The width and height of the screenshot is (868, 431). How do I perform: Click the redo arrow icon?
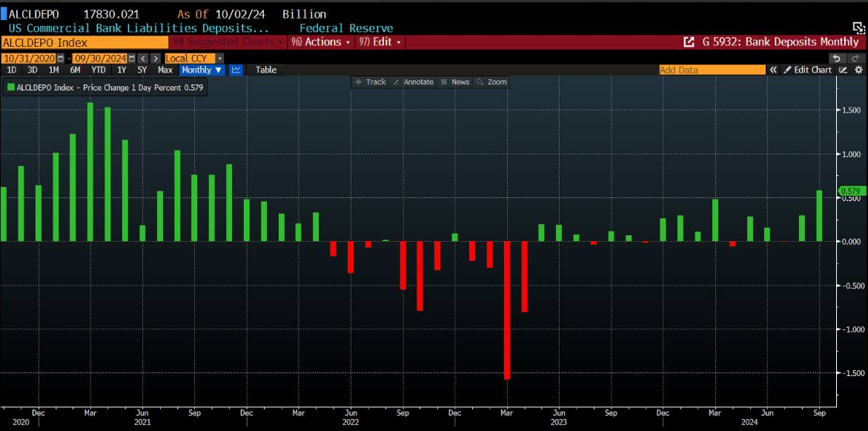click(857, 58)
